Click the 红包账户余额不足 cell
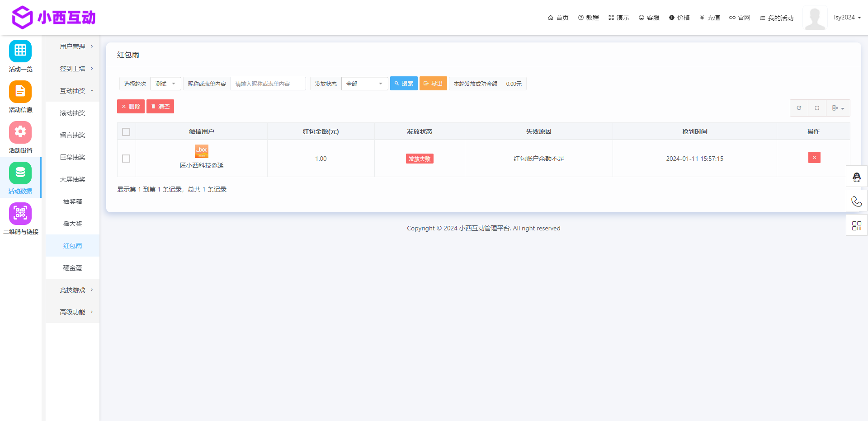This screenshot has height=421, width=868. pos(538,159)
